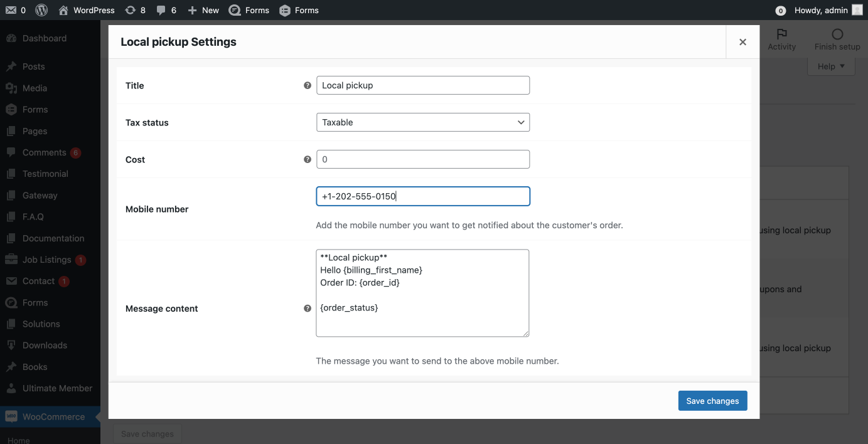Screen dimensions: 868x444
Task: Click the Ultimate Member icon
Action: [x=11, y=388]
